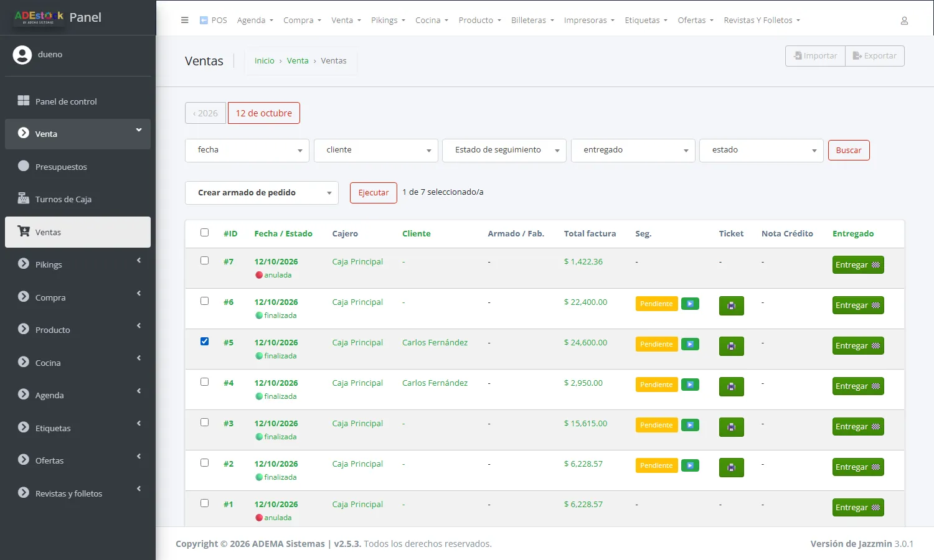Click the Inicio breadcrumb link

(265, 60)
